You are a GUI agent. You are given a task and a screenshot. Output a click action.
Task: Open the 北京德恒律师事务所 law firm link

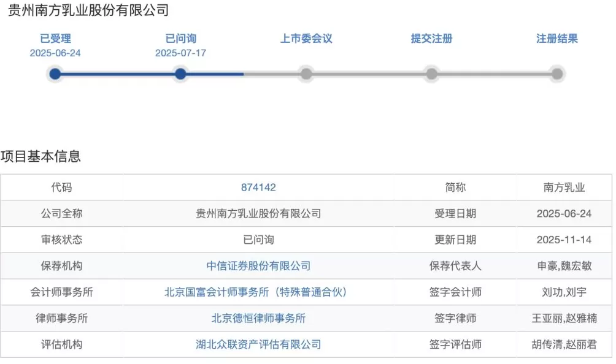258,318
